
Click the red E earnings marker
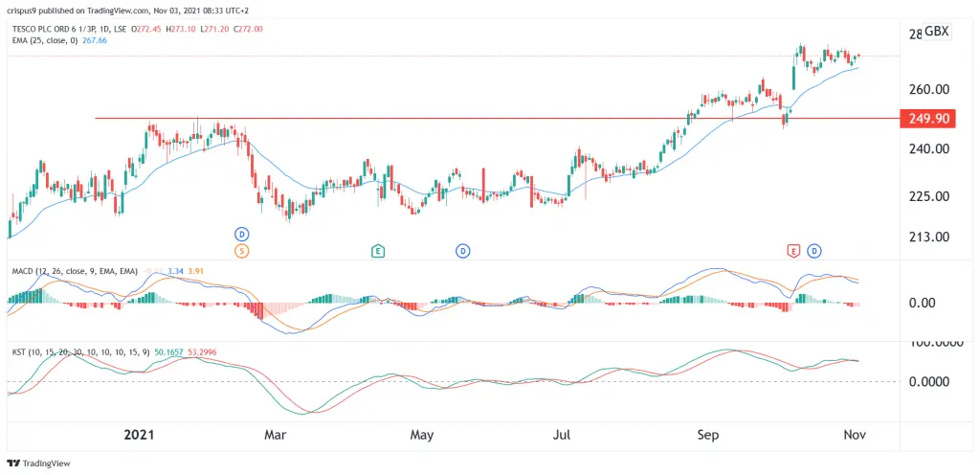tap(793, 251)
